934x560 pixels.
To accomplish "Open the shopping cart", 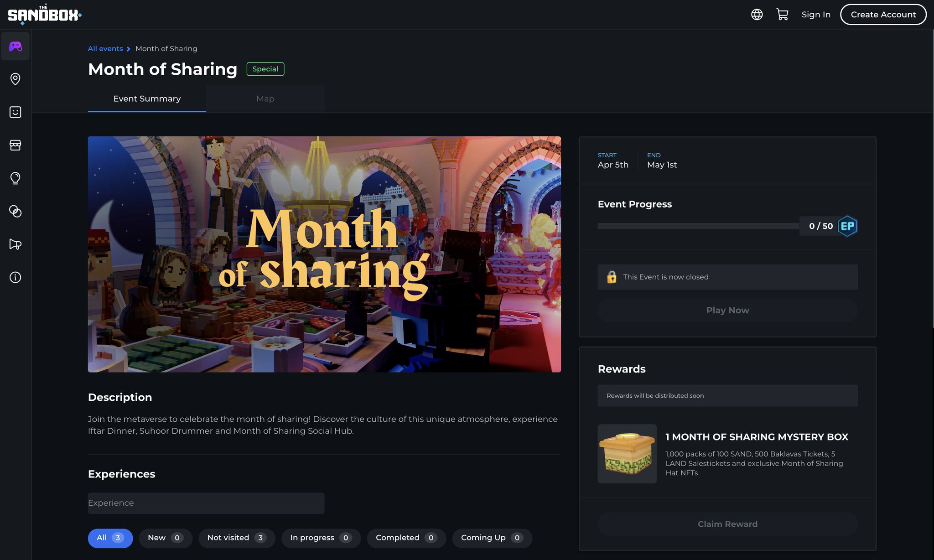I will [782, 15].
